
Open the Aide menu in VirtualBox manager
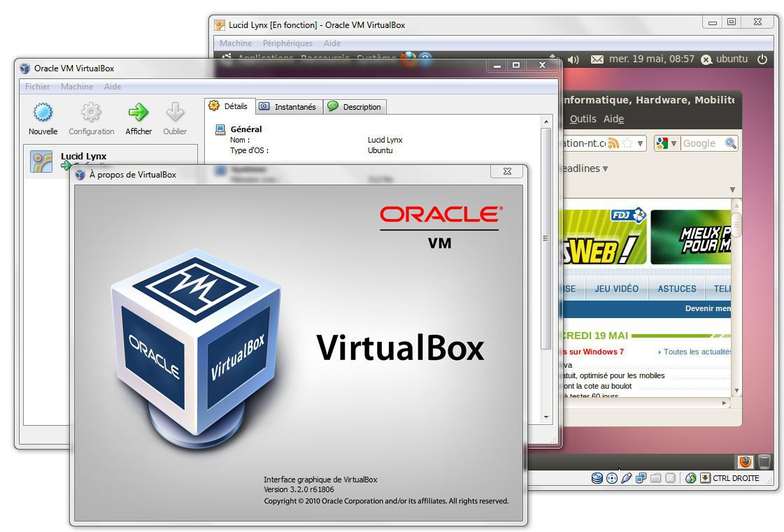tap(113, 87)
